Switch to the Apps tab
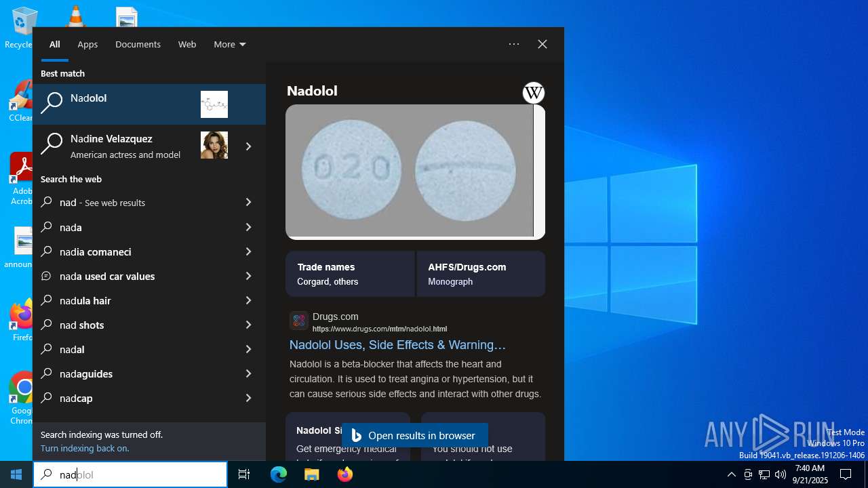The height and width of the screenshot is (488, 868). pos(87,44)
